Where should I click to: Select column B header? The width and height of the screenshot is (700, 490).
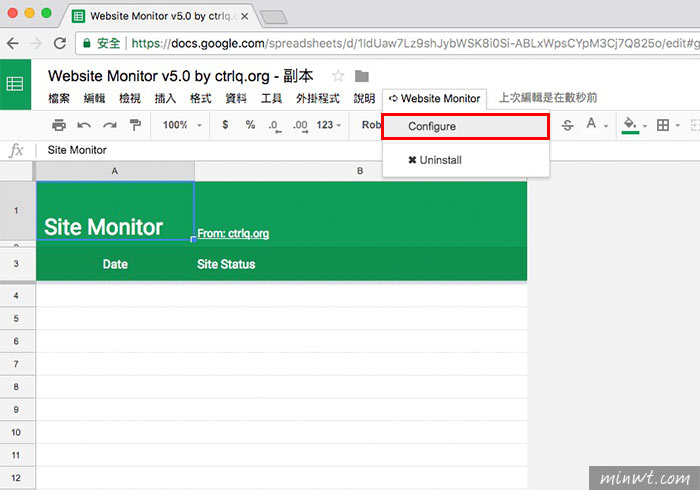360,171
